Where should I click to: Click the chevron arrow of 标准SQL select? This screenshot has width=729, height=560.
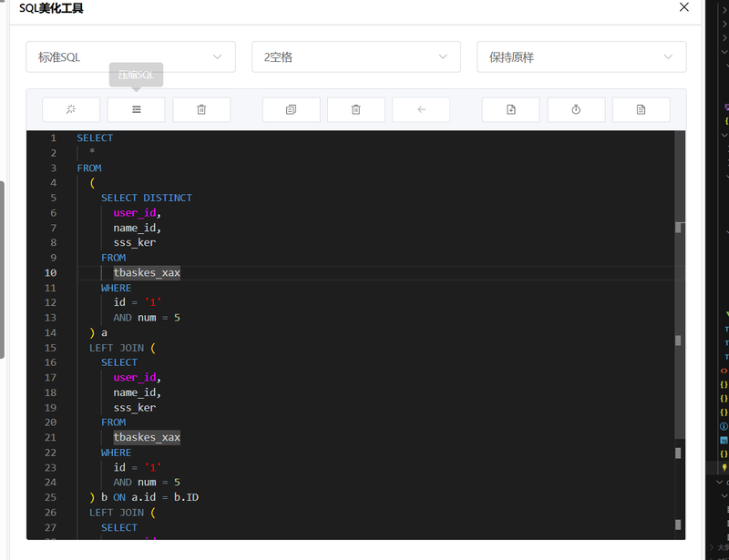tap(217, 56)
